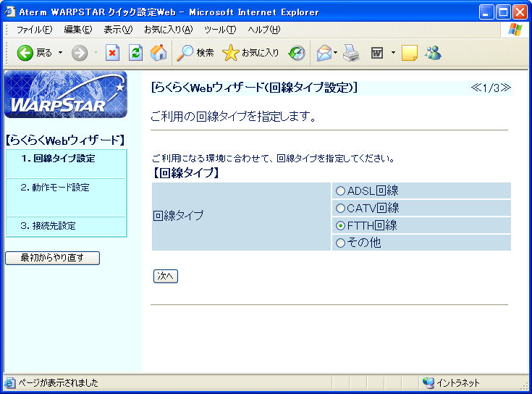The image size is (532, 394).
Task: Expand the Back button history dropdown
Action: (x=60, y=53)
